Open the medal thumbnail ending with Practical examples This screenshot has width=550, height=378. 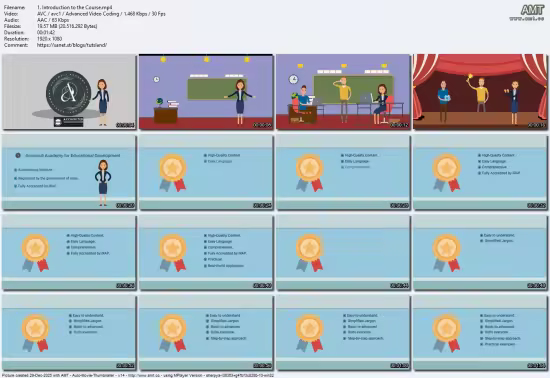(x=480, y=333)
